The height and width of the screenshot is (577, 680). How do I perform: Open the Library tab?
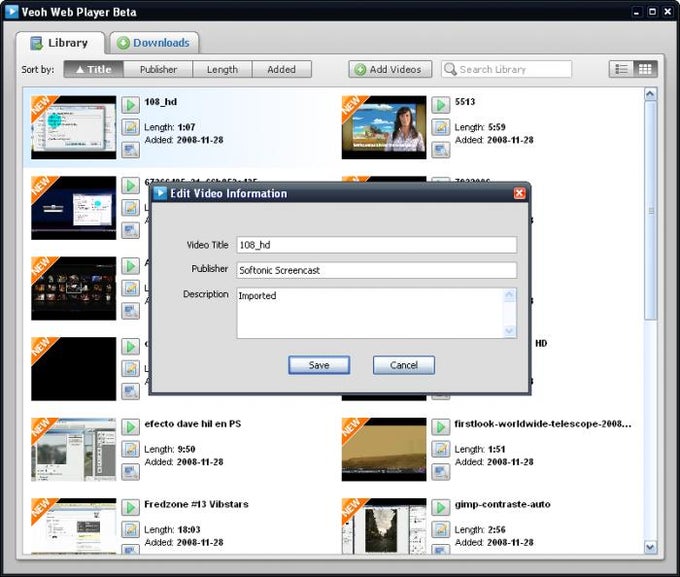[x=60, y=43]
